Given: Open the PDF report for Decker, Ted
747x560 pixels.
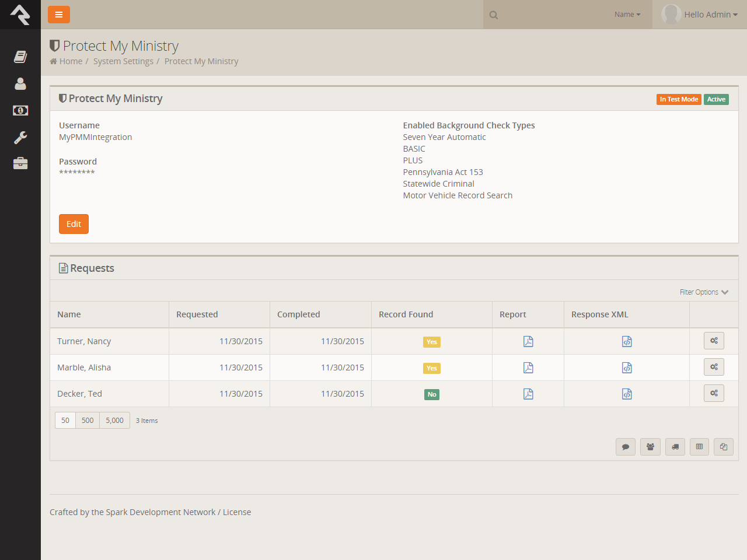Looking at the screenshot, I should [x=528, y=394].
